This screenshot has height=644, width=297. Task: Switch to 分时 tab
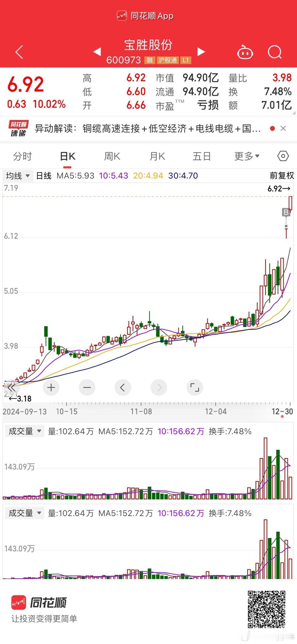(x=23, y=156)
